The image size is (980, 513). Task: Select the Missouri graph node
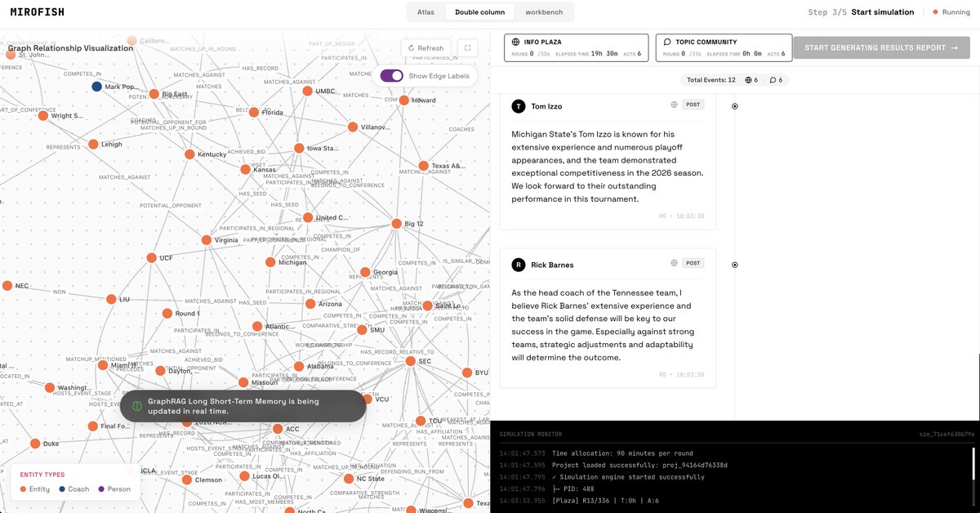click(243, 382)
